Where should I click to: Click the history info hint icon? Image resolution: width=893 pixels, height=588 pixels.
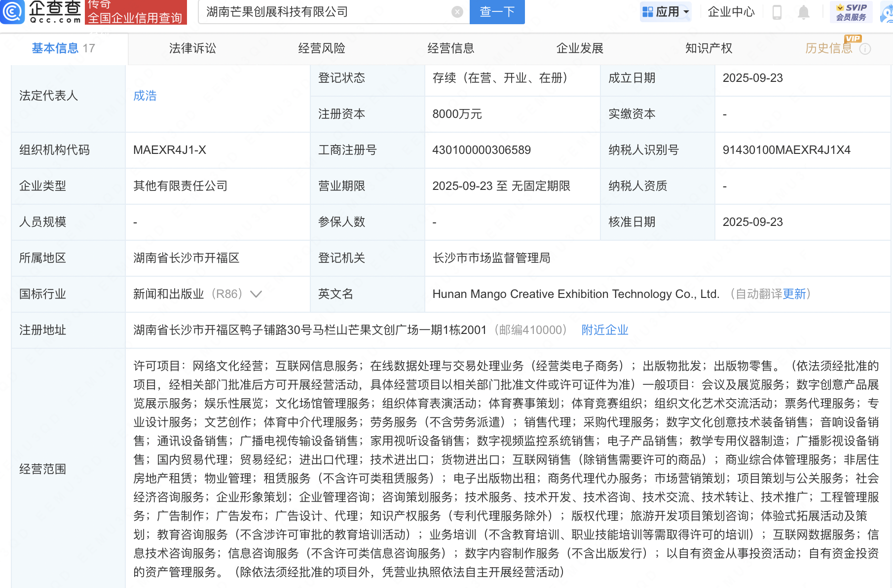click(x=865, y=49)
